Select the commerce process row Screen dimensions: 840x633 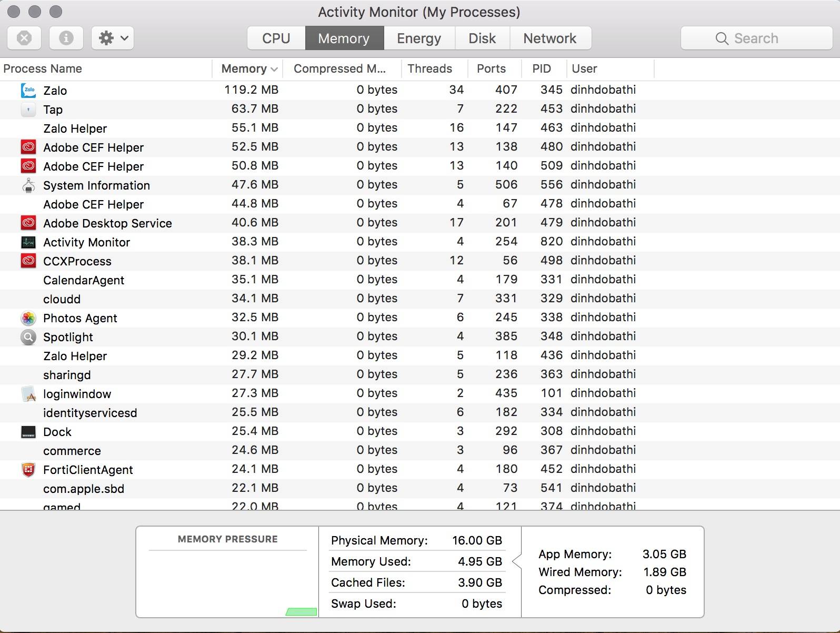[x=420, y=450]
